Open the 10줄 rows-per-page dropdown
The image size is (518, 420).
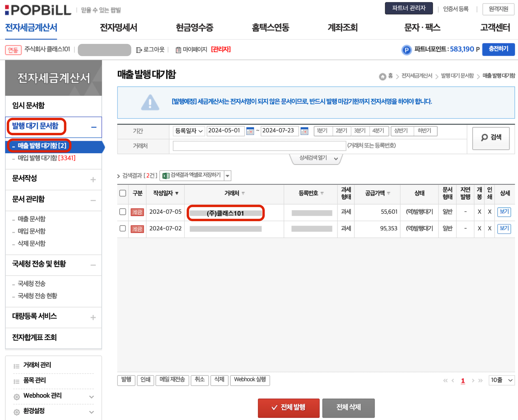pyautogui.click(x=501, y=380)
